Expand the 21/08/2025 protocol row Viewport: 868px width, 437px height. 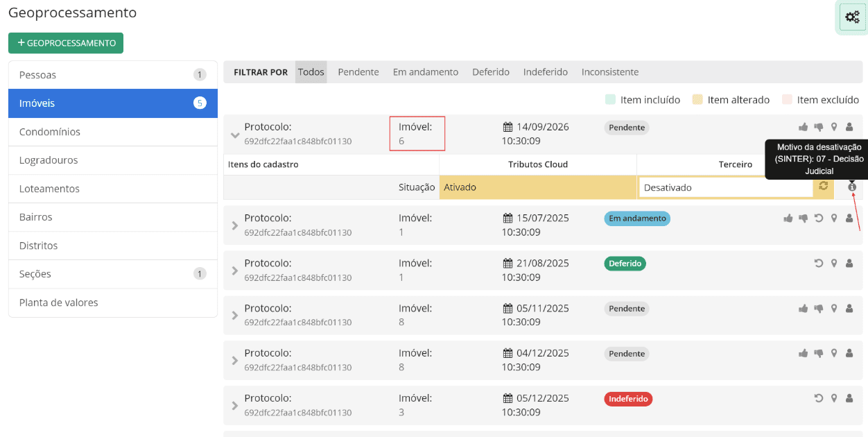235,271
